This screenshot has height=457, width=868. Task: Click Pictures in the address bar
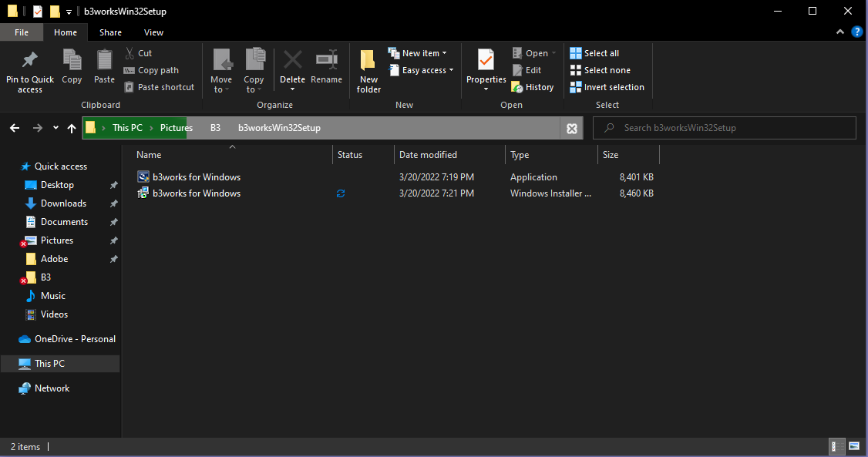[177, 128]
